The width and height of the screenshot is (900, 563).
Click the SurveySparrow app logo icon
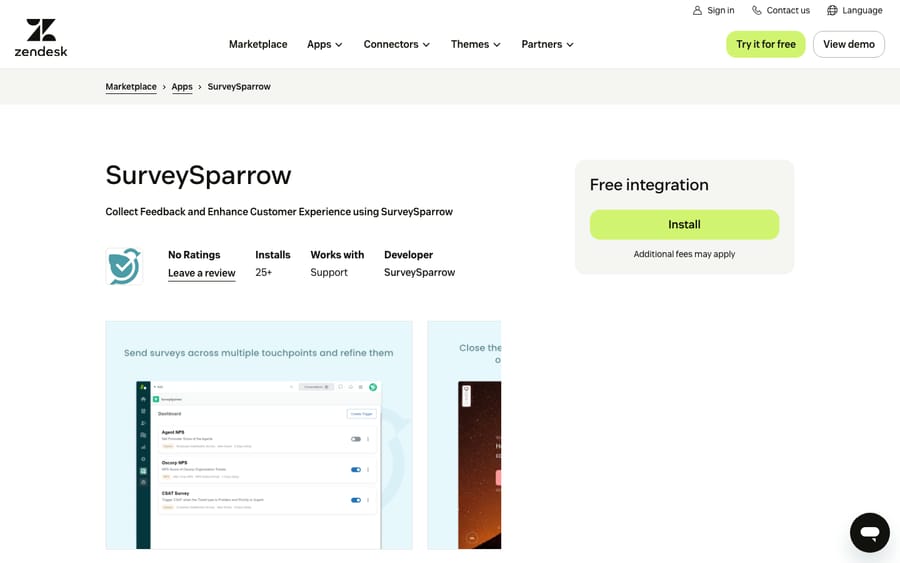[x=124, y=266]
